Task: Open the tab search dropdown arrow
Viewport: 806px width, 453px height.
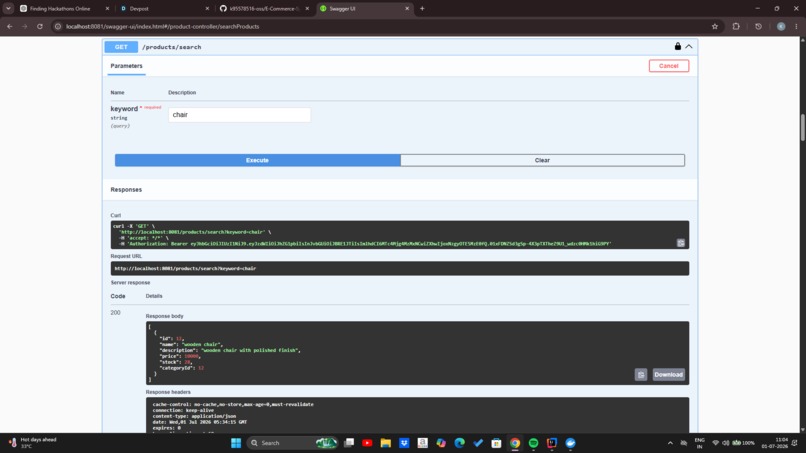Action: [x=8, y=8]
